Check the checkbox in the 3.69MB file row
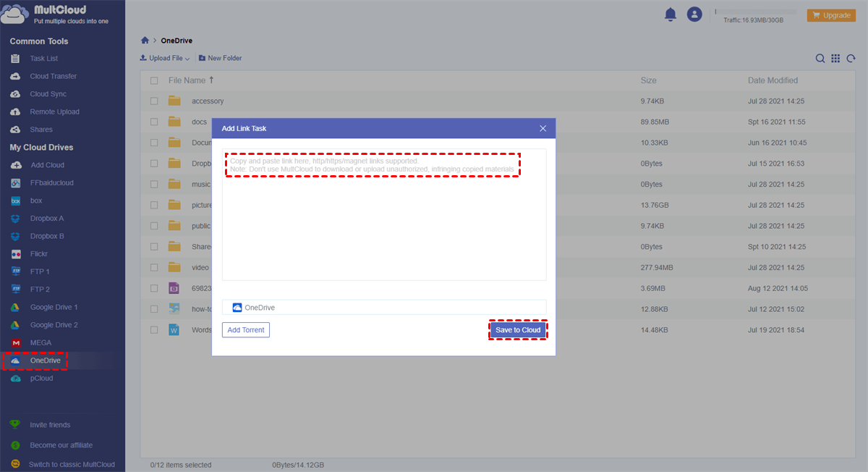This screenshot has width=868, height=472. 153,288
